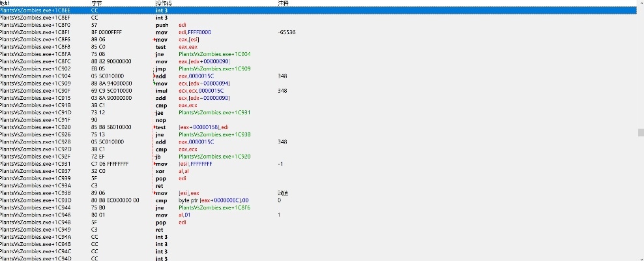Click the 注释 column header
This screenshot has width=644, height=261.
(x=282, y=3)
